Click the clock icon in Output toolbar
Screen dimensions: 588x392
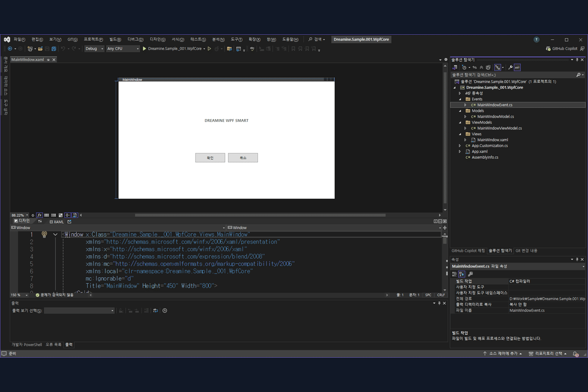click(165, 310)
